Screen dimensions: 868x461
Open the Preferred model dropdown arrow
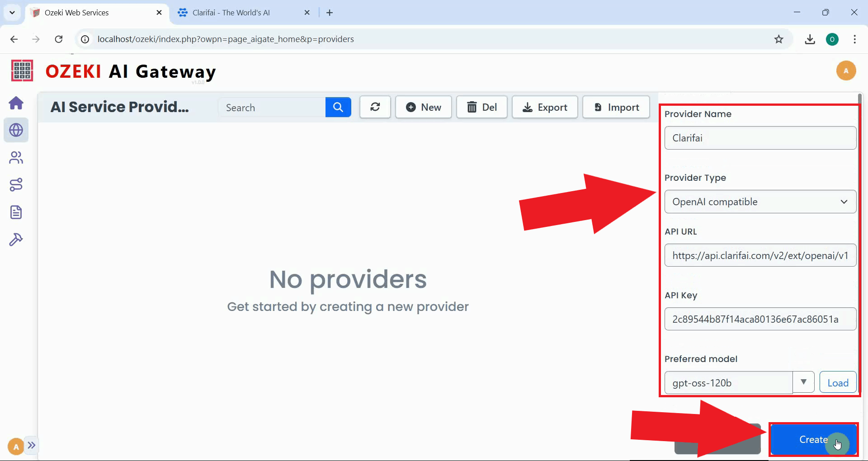point(804,382)
